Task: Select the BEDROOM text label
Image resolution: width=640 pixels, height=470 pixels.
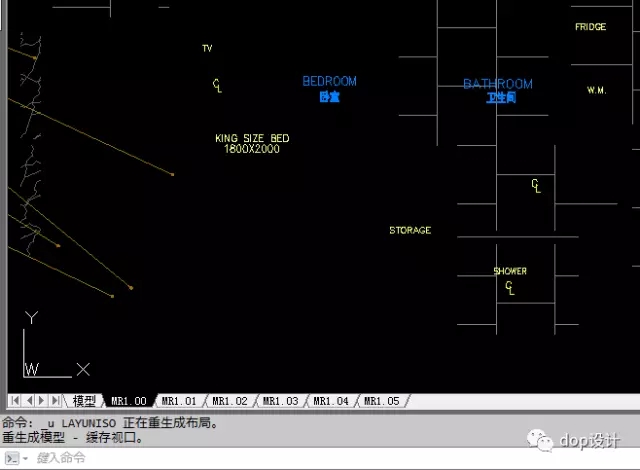Action: pyautogui.click(x=329, y=81)
